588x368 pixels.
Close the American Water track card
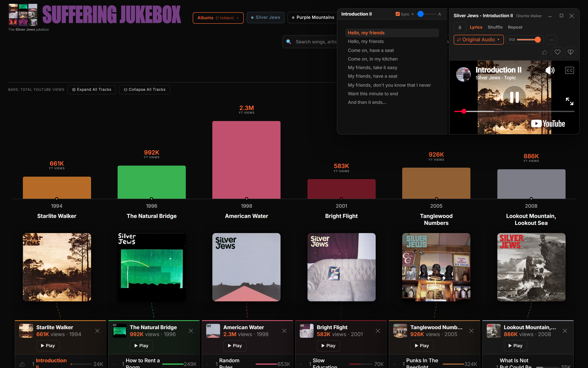(x=284, y=331)
